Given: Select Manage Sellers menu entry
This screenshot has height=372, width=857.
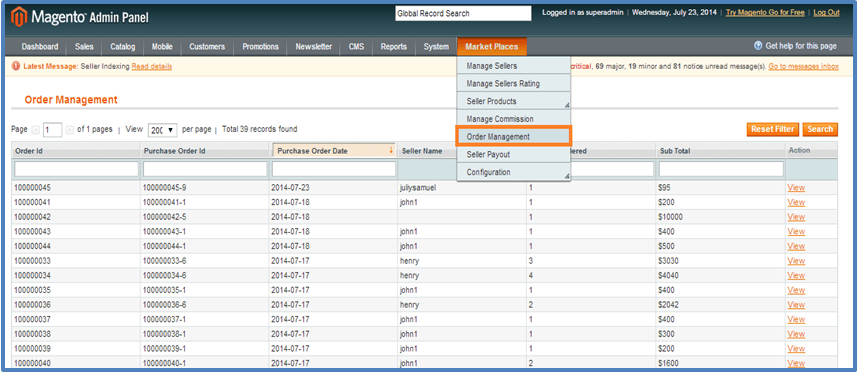Looking at the screenshot, I should click(x=514, y=66).
